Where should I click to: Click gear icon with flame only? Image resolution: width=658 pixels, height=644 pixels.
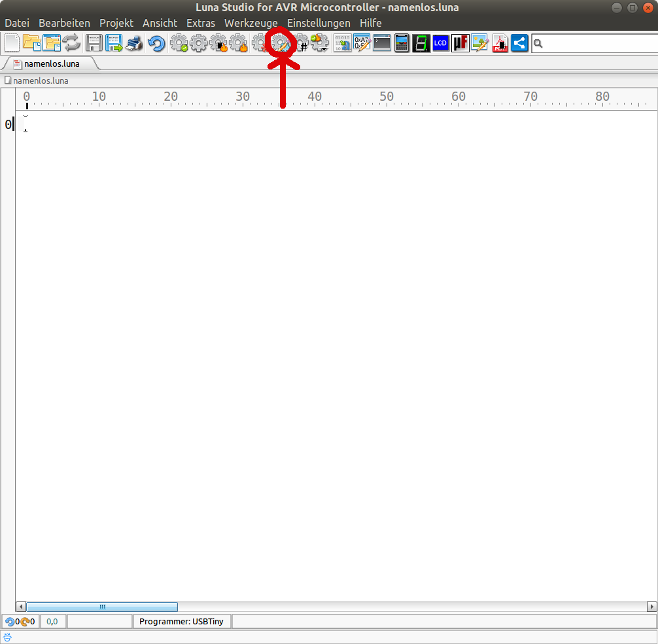(x=239, y=43)
